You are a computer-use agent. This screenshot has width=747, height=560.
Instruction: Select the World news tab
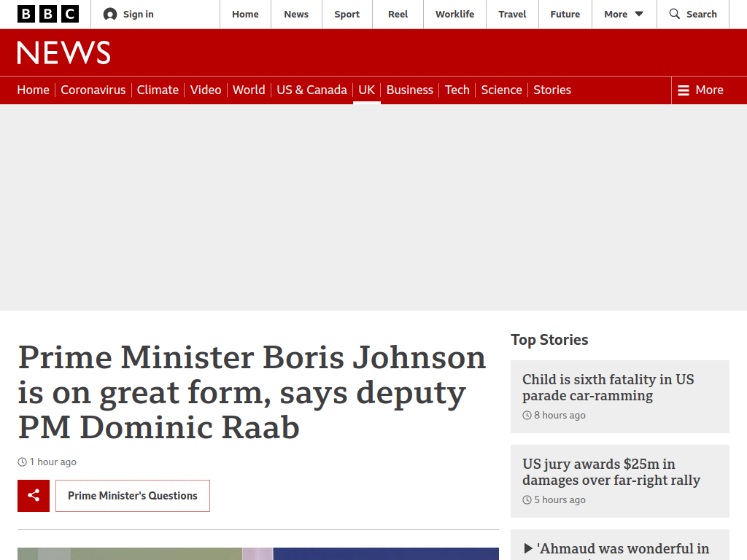(x=249, y=90)
